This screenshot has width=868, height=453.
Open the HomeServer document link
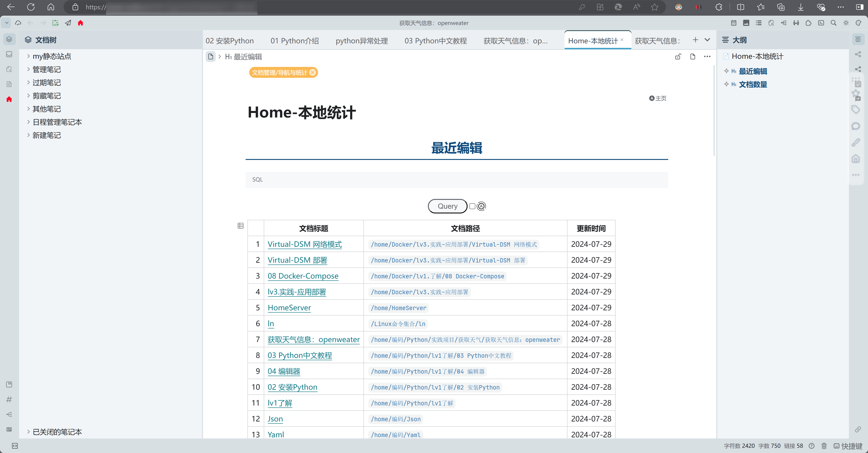pyautogui.click(x=289, y=308)
